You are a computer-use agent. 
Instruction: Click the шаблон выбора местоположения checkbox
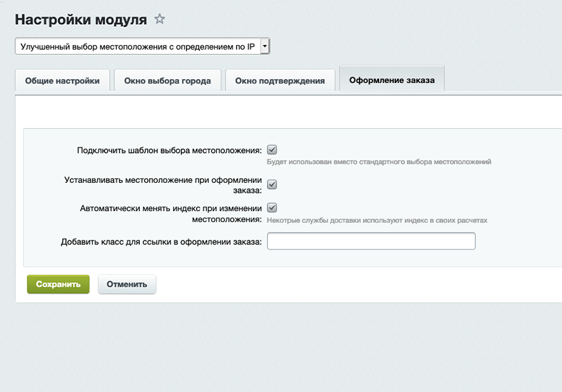(273, 148)
